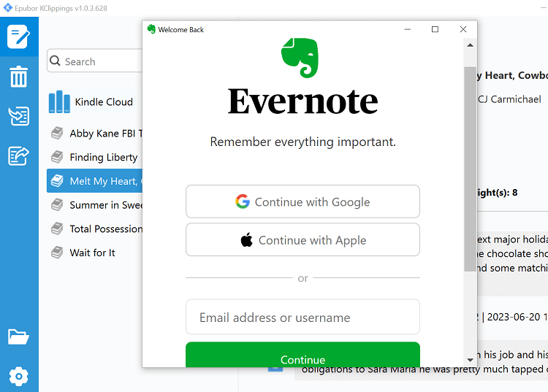548x392 pixels.
Task: Open the trash bin in sidebar
Action: click(19, 77)
